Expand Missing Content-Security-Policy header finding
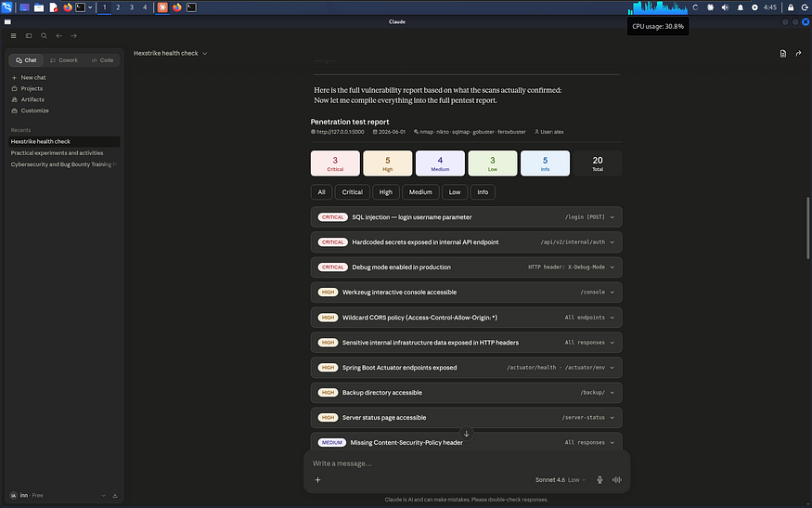The image size is (812, 508). point(466,443)
